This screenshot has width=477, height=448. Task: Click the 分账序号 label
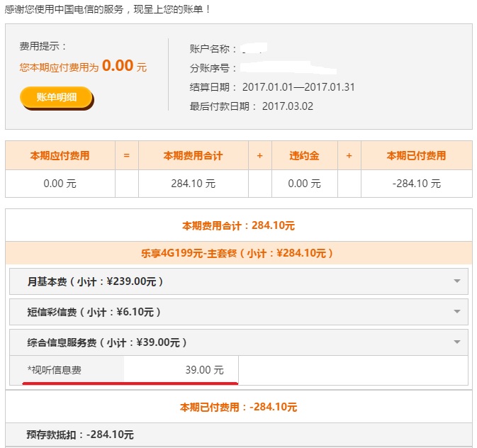[213, 68]
